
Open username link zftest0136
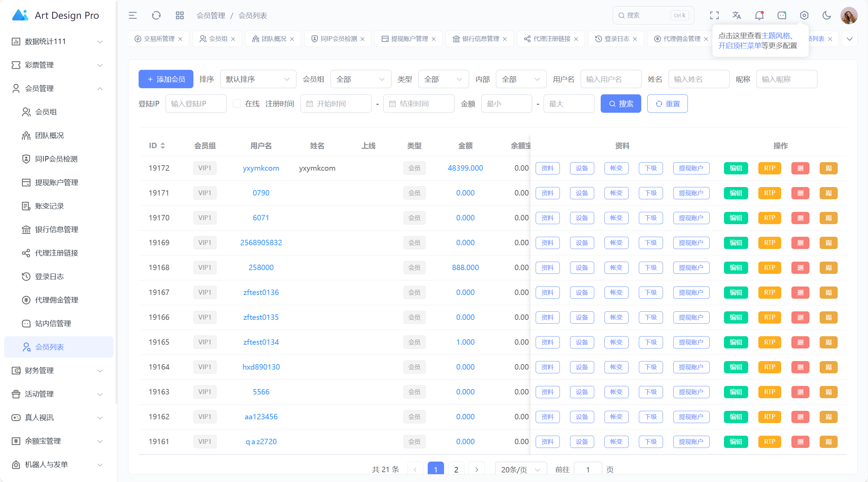click(x=261, y=293)
